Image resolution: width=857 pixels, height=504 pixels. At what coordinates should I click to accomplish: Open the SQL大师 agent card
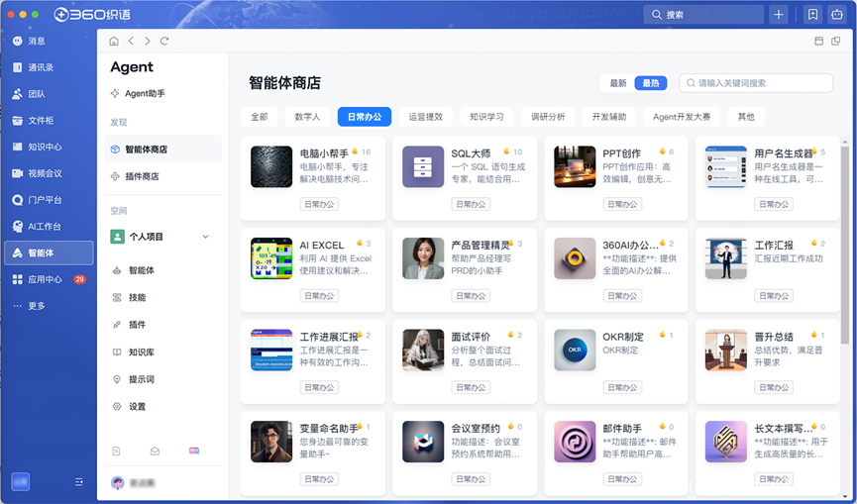464,178
